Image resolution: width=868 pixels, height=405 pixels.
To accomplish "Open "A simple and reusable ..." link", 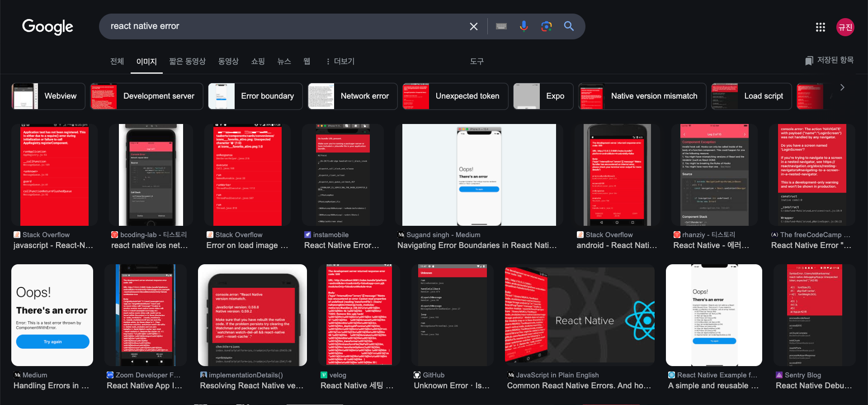I will click(713, 386).
